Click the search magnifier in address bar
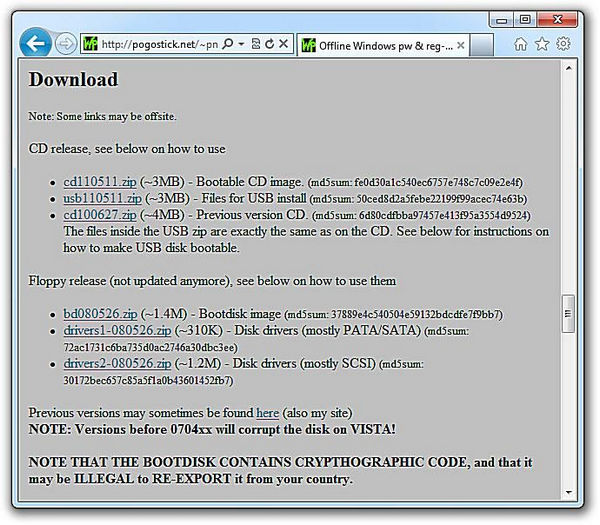Screen dimensions: 600x525 229,44
